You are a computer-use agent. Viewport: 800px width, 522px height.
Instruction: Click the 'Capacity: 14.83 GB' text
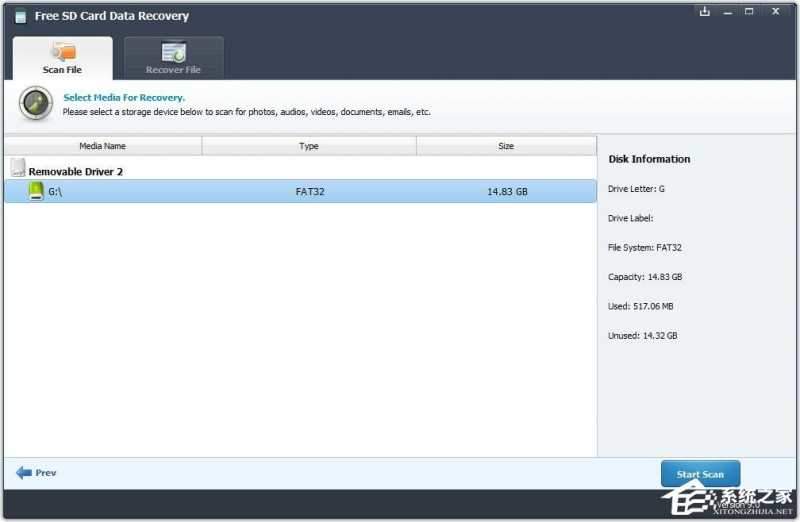(x=645, y=277)
